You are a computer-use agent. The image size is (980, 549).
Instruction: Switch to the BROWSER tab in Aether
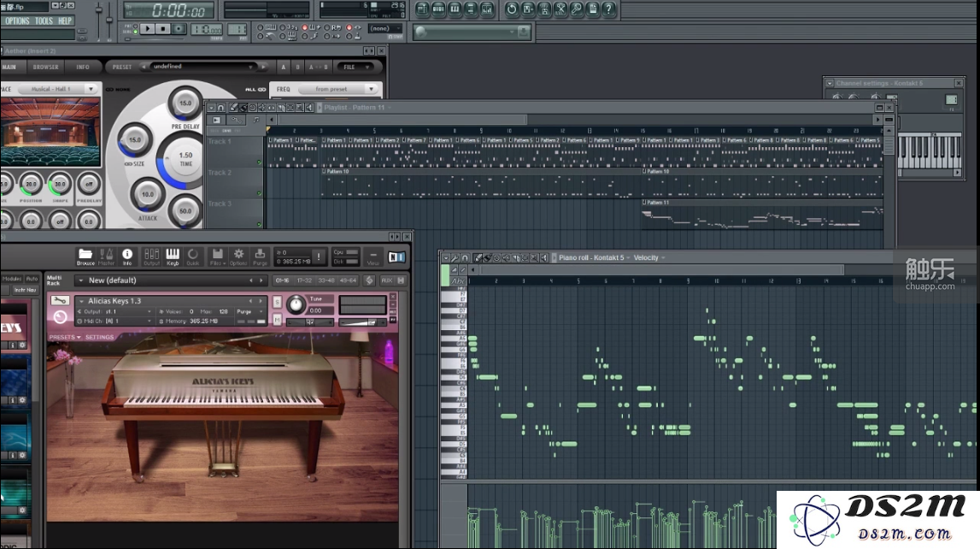coord(45,67)
